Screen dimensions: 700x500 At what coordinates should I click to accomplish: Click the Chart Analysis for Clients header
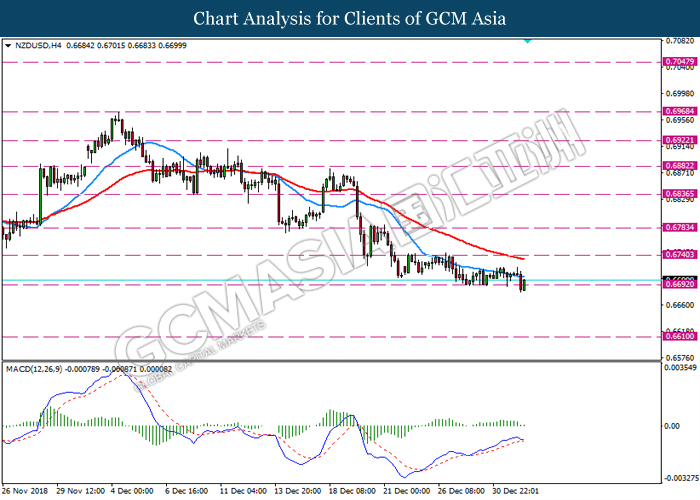pos(350,19)
